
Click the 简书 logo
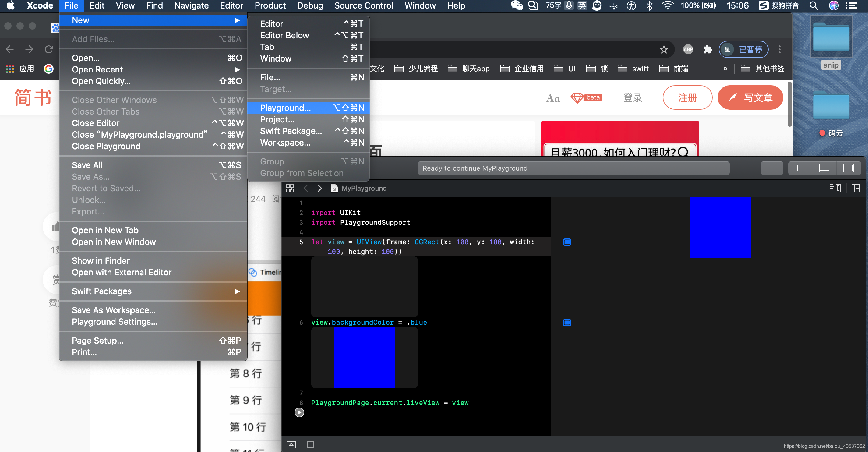[x=33, y=98]
